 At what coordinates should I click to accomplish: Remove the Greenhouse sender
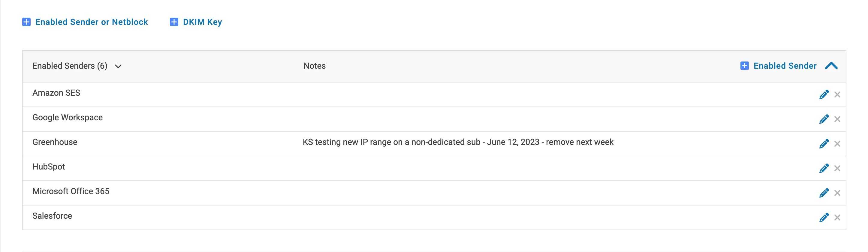coord(838,144)
